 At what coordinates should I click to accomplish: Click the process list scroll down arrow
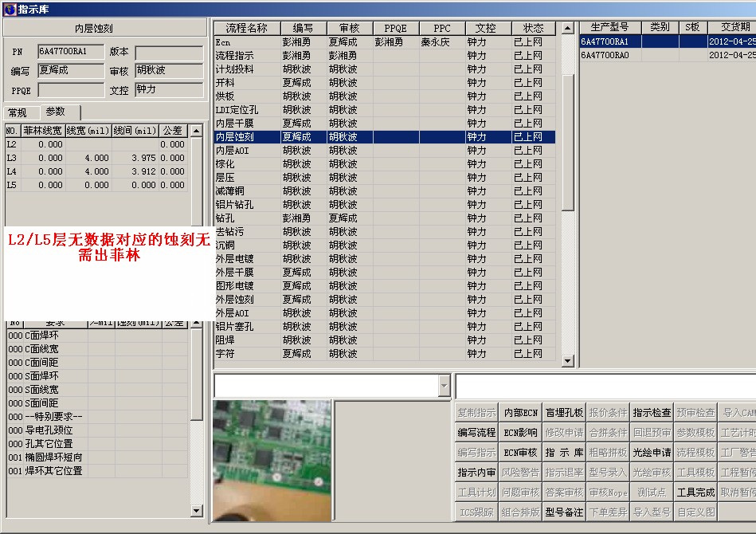(568, 360)
